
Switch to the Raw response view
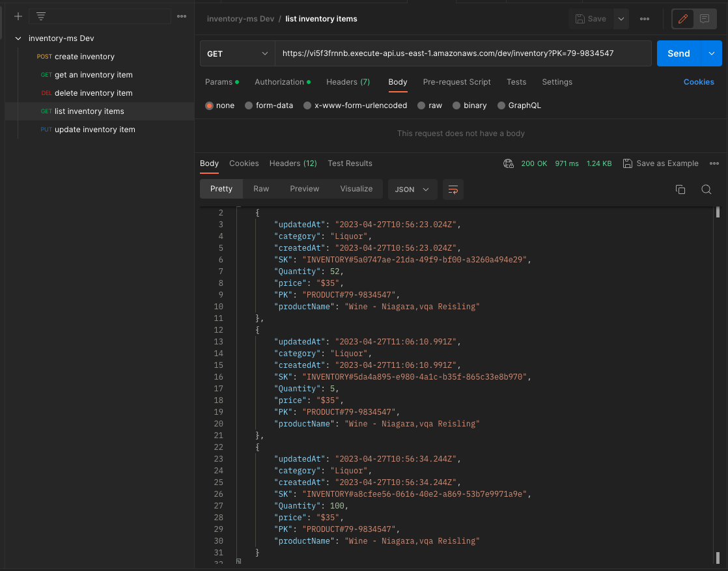(x=261, y=189)
